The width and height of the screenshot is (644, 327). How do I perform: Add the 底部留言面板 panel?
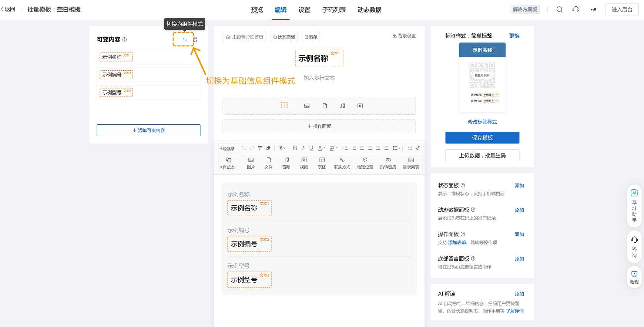coord(519,259)
